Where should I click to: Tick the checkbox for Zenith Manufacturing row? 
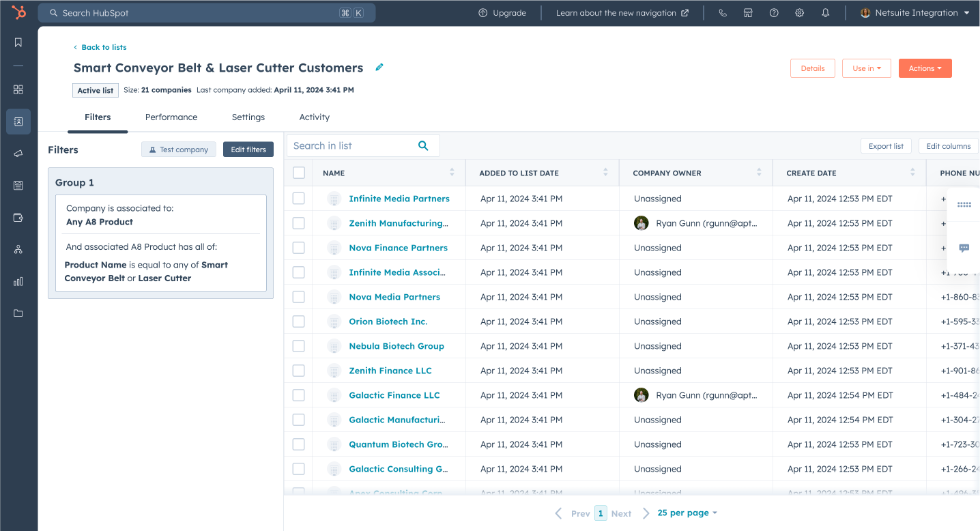coord(299,223)
